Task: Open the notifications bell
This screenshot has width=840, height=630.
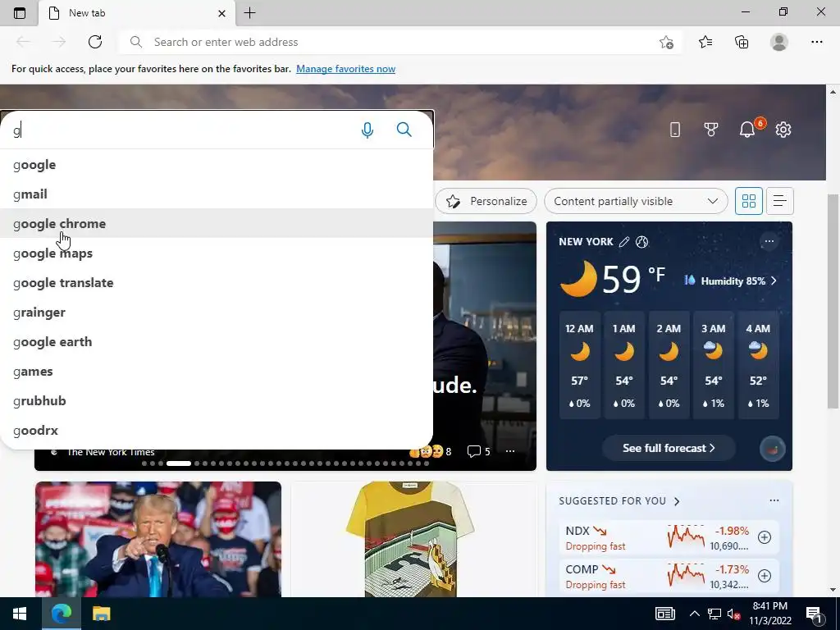Action: click(x=747, y=129)
